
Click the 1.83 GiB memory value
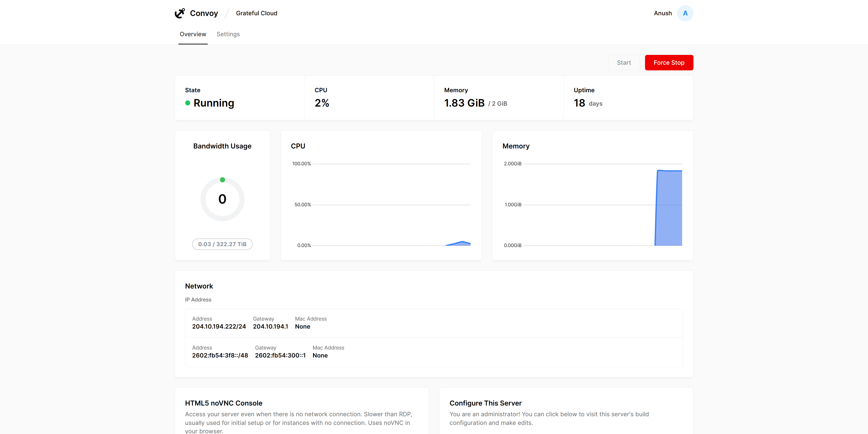(464, 103)
